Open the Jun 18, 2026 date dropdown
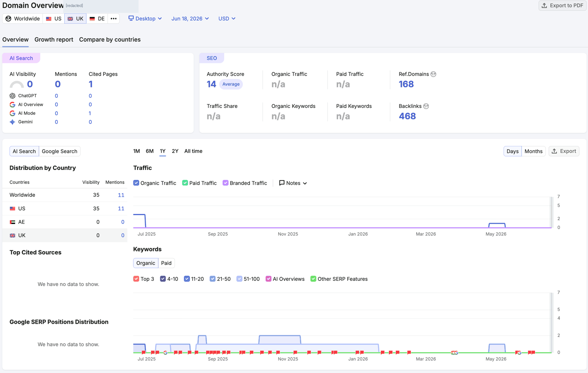588x373 pixels. (x=190, y=19)
